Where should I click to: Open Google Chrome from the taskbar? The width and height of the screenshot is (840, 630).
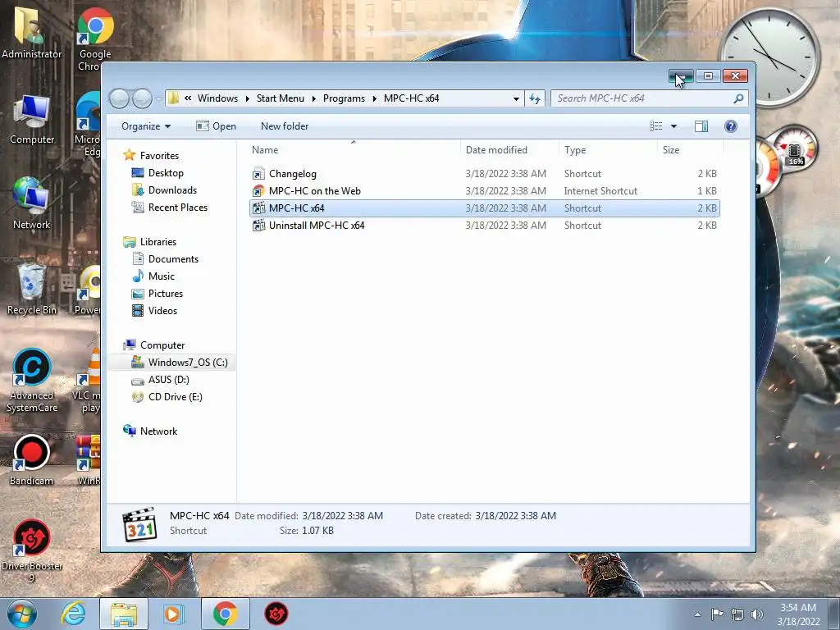point(226,614)
